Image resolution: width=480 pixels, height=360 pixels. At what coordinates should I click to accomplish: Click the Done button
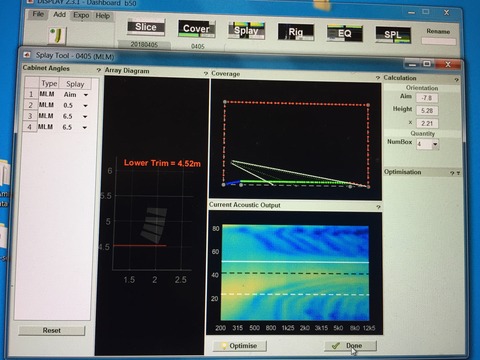[350, 346]
